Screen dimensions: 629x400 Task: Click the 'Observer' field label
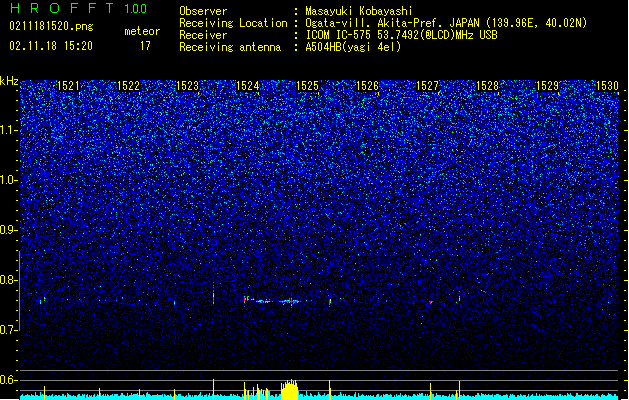coord(203,11)
